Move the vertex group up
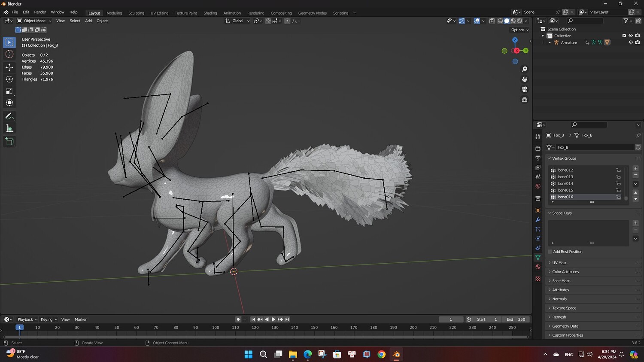Viewport: 644px width, 362px height. tap(635, 192)
